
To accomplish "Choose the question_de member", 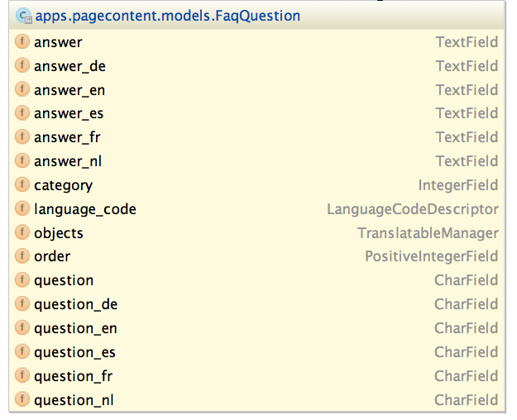I will 75,304.
